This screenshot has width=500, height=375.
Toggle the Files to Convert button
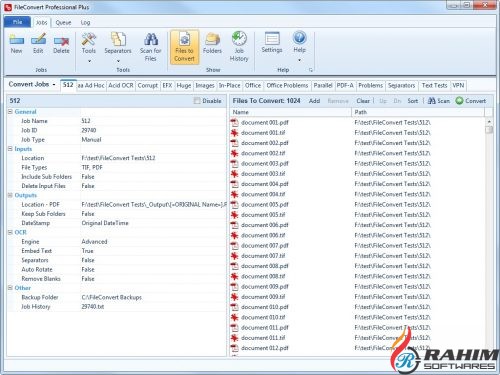tap(184, 47)
